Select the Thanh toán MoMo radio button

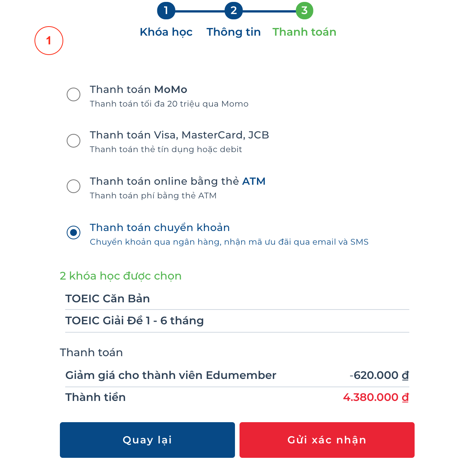pos(74,94)
